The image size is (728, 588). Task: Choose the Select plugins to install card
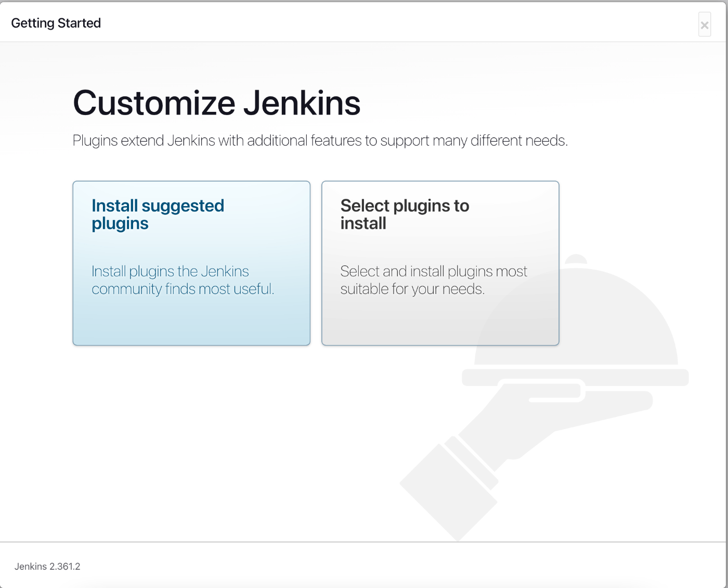click(440, 263)
